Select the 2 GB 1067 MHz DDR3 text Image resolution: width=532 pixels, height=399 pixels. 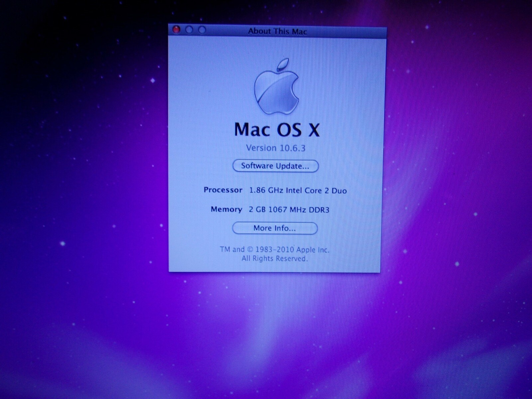[x=289, y=209]
